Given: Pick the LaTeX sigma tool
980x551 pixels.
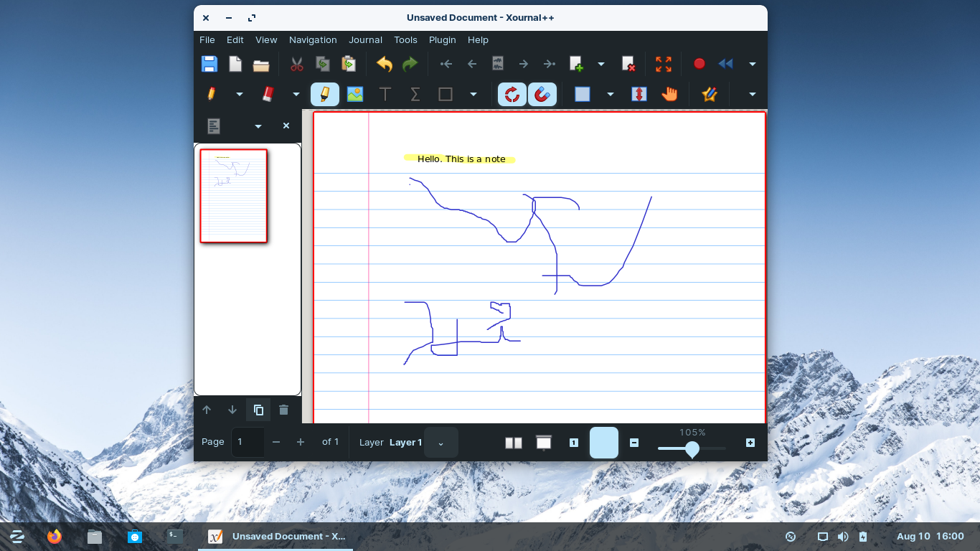Looking at the screenshot, I should (415, 94).
